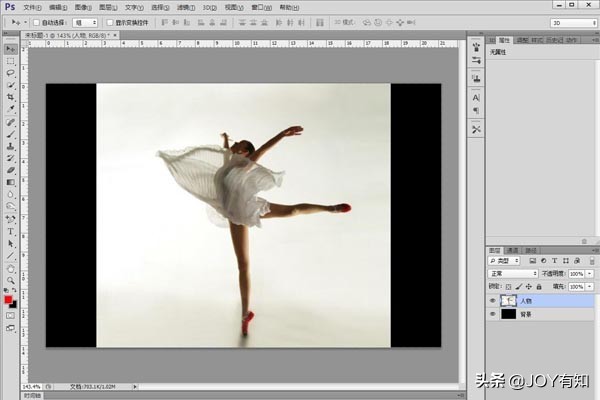Viewport: 600px width, 400px height.
Task: Expand the layer 不透明度 100% dropdown
Action: [x=588, y=273]
